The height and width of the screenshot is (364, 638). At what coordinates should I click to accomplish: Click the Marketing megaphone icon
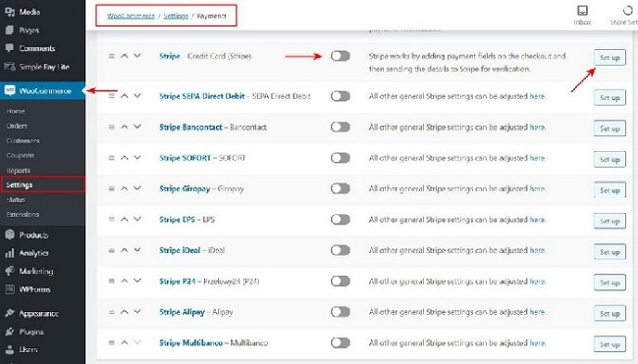point(10,271)
